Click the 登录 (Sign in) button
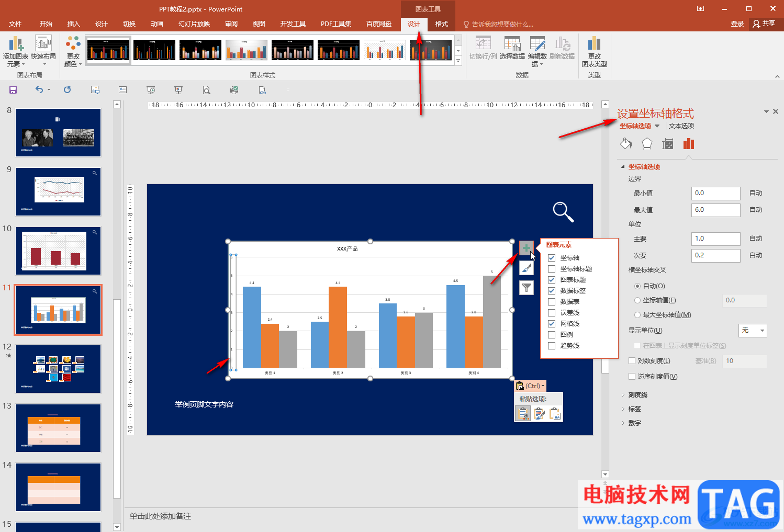 (737, 24)
